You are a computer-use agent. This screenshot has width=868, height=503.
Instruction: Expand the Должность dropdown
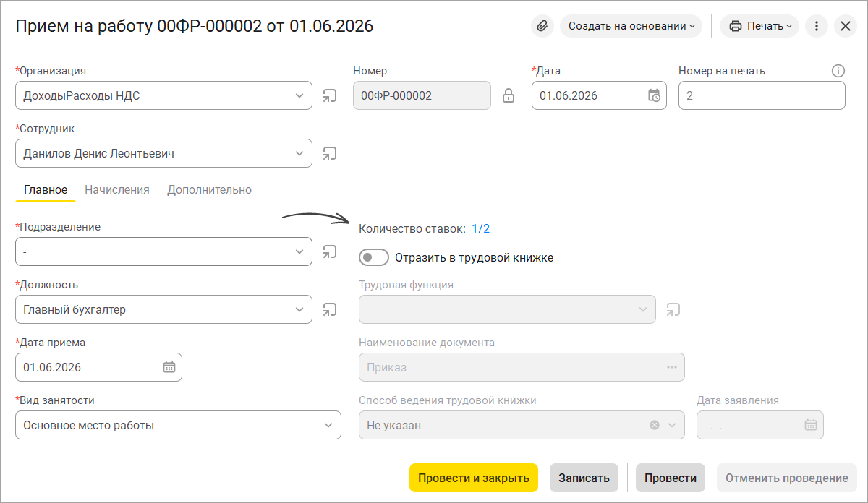299,309
